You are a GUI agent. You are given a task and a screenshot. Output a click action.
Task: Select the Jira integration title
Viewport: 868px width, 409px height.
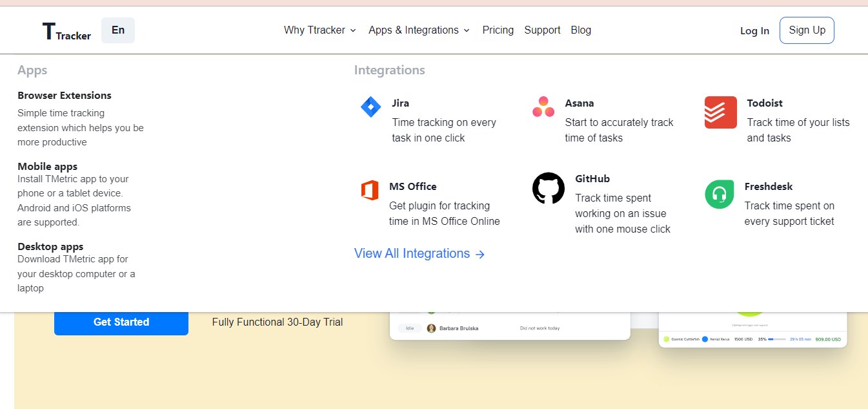(x=400, y=103)
